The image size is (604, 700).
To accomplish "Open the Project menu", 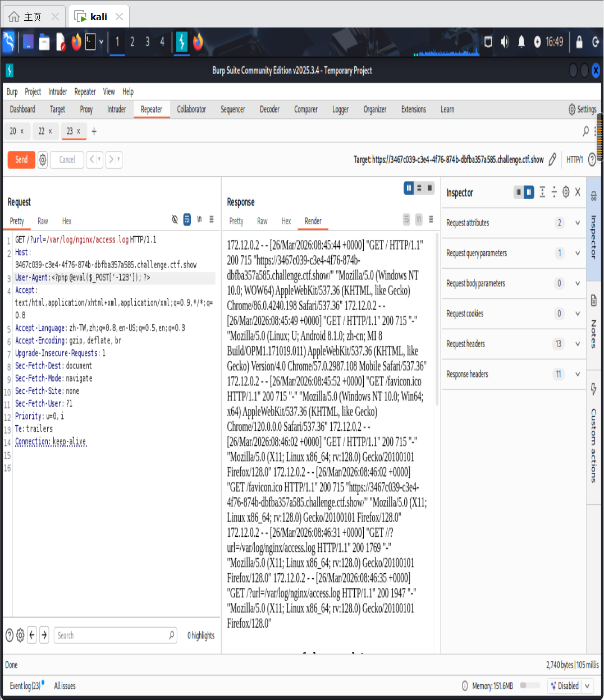I will (x=33, y=91).
